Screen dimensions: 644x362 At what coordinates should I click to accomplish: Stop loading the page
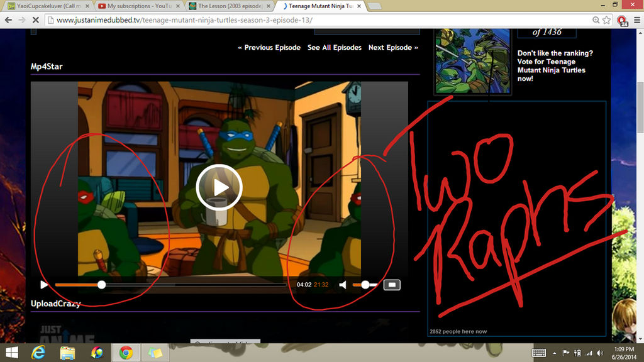point(35,20)
